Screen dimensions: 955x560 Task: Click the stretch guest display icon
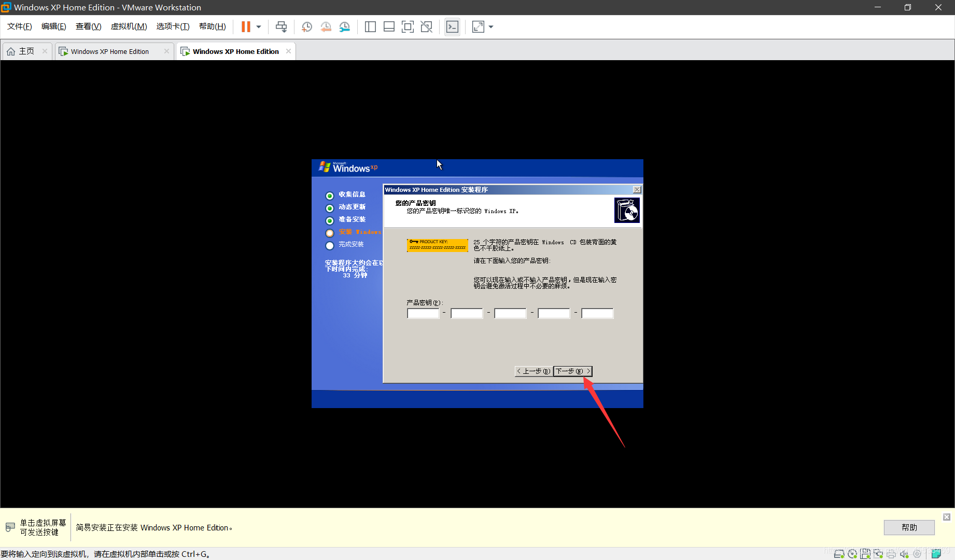[478, 26]
